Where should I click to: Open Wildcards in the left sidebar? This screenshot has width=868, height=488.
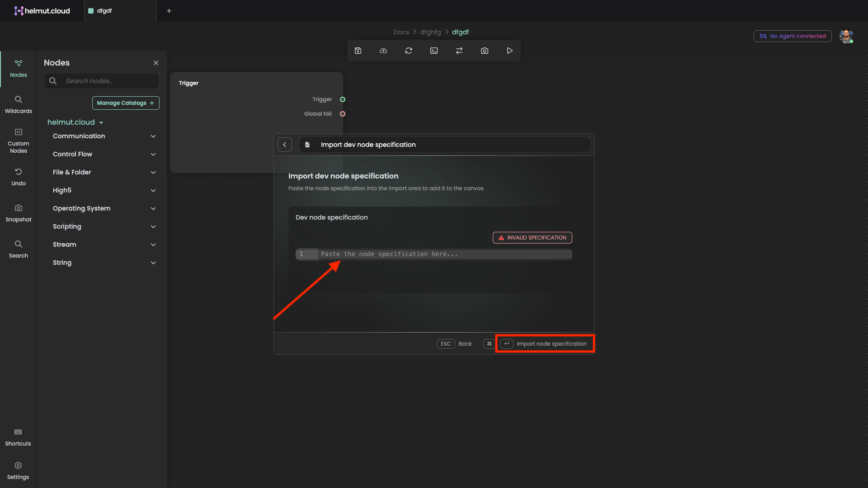19,104
